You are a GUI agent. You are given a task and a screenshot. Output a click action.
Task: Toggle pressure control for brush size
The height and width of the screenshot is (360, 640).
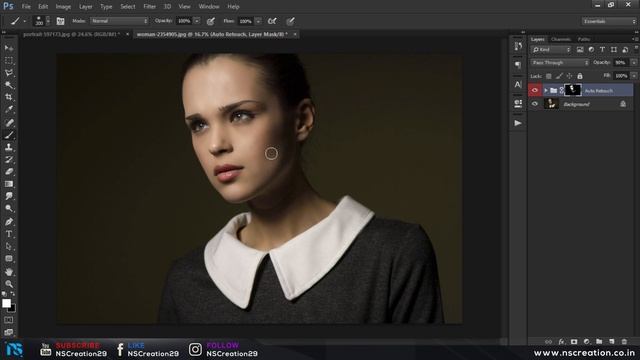290,21
